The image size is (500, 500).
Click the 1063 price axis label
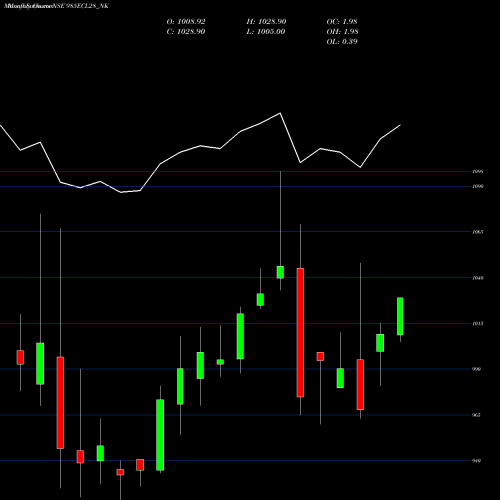pyautogui.click(x=478, y=232)
